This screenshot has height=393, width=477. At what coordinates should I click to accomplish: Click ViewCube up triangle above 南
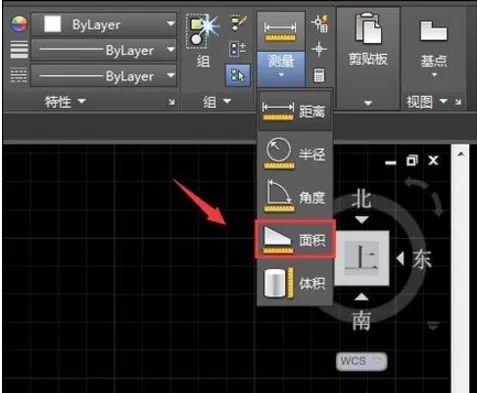pyautogui.click(x=362, y=297)
